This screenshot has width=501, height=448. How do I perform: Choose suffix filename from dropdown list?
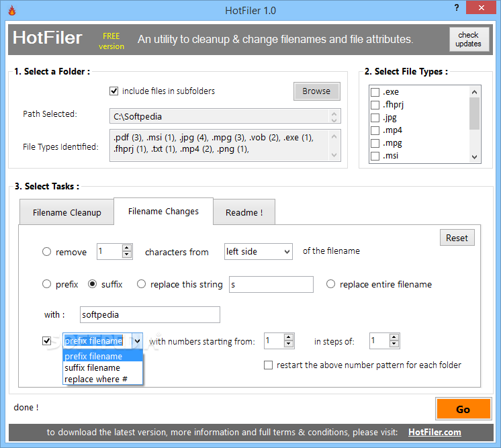[x=103, y=367]
